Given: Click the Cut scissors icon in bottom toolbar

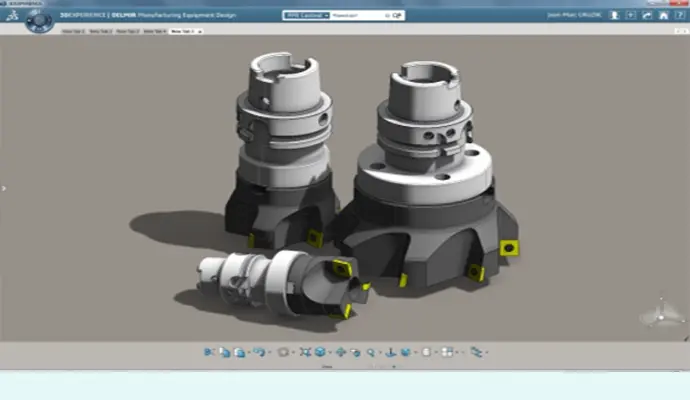Looking at the screenshot, I should [x=209, y=352].
